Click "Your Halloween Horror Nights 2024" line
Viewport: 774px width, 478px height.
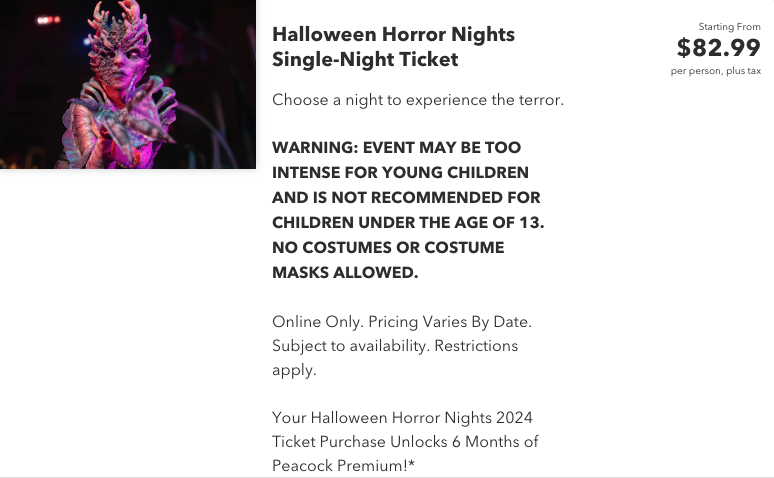[402, 418]
